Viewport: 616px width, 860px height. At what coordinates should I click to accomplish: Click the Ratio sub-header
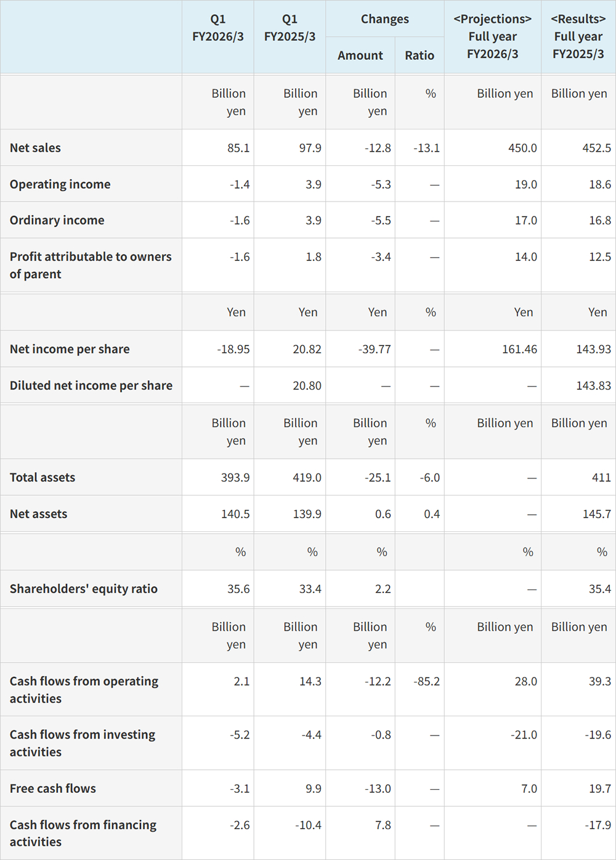(x=419, y=55)
